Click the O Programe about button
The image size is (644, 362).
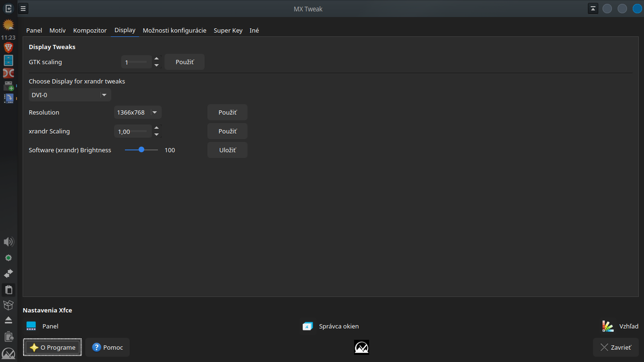[52, 347]
